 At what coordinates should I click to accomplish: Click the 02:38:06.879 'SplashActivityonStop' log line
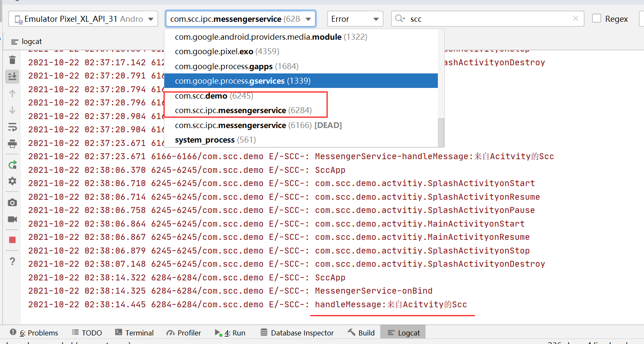click(x=279, y=251)
